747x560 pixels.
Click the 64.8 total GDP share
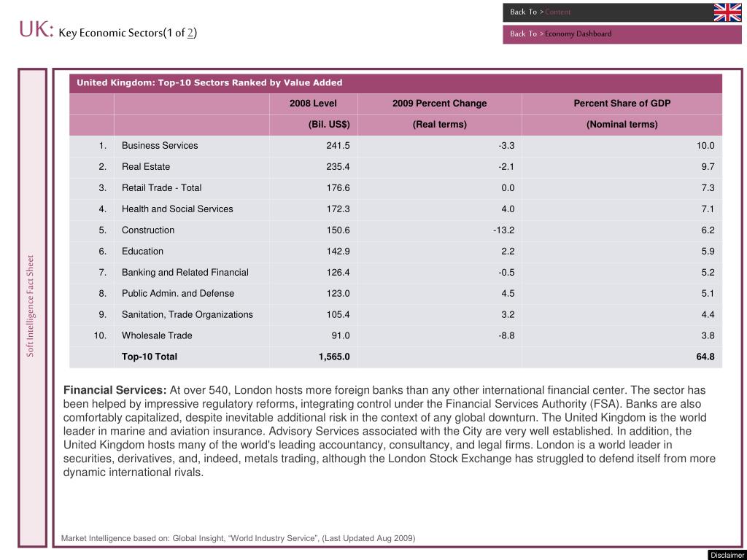705,357
